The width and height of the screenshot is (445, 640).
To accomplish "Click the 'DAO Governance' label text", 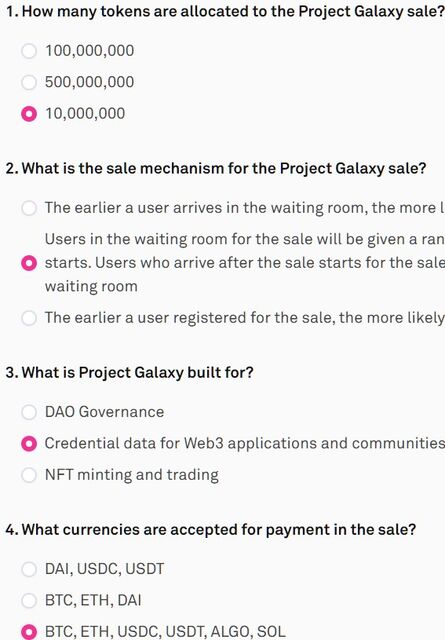I will coord(105,412).
